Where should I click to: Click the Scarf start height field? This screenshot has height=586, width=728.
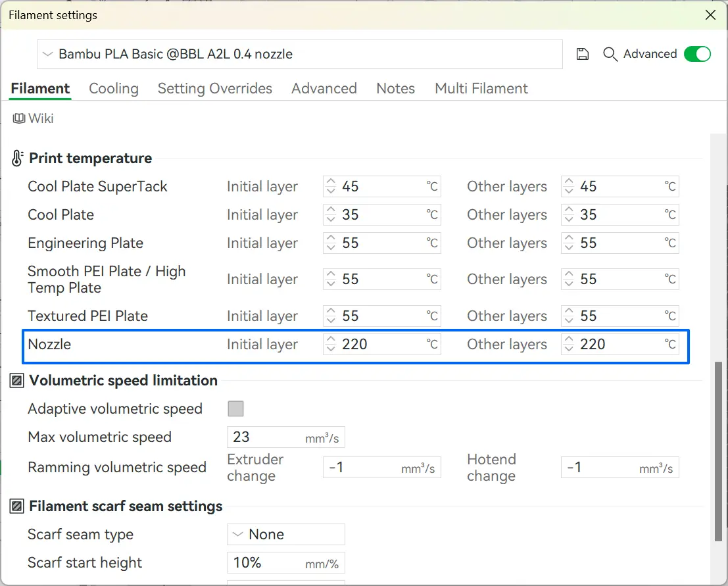tap(286, 563)
